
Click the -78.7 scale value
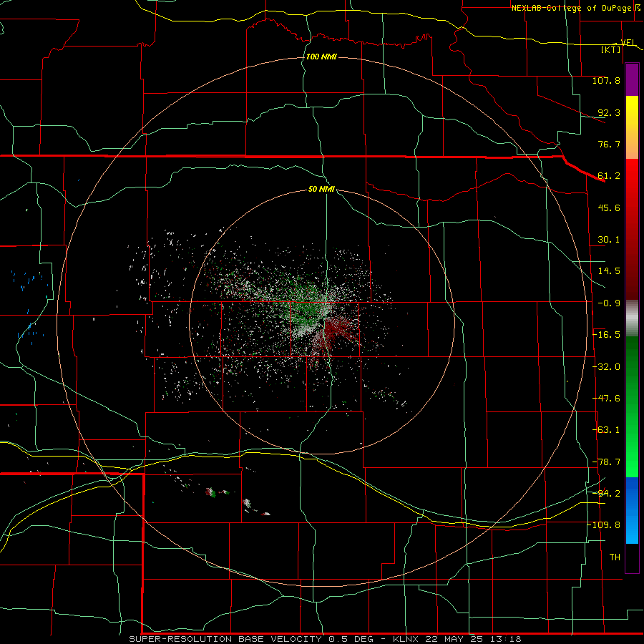coord(606,462)
